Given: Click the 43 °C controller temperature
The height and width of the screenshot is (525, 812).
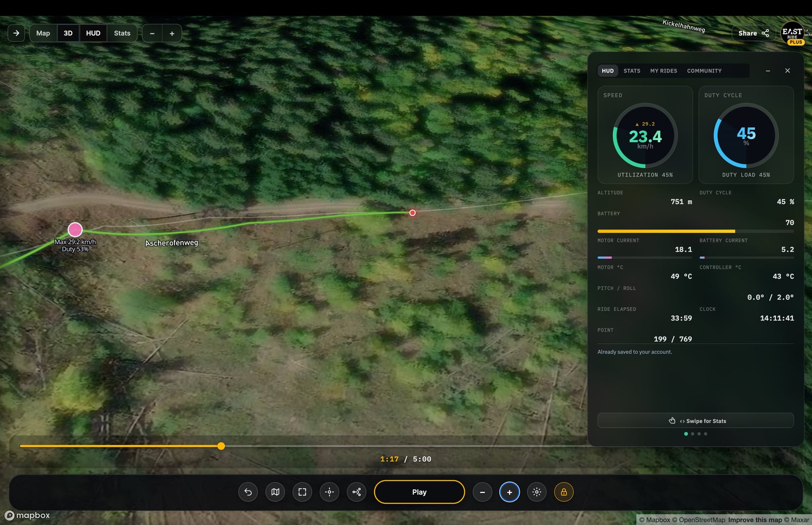Looking at the screenshot, I should pyautogui.click(x=783, y=276).
